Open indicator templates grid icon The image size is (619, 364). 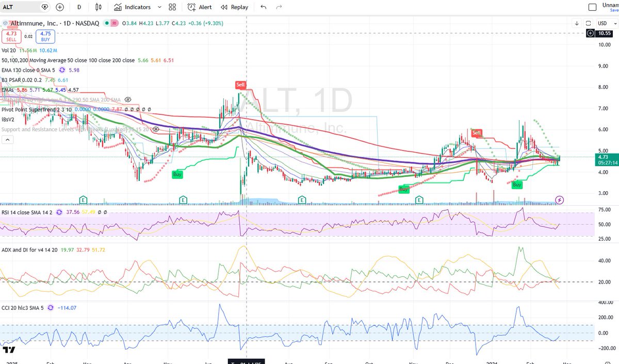pos(172,7)
